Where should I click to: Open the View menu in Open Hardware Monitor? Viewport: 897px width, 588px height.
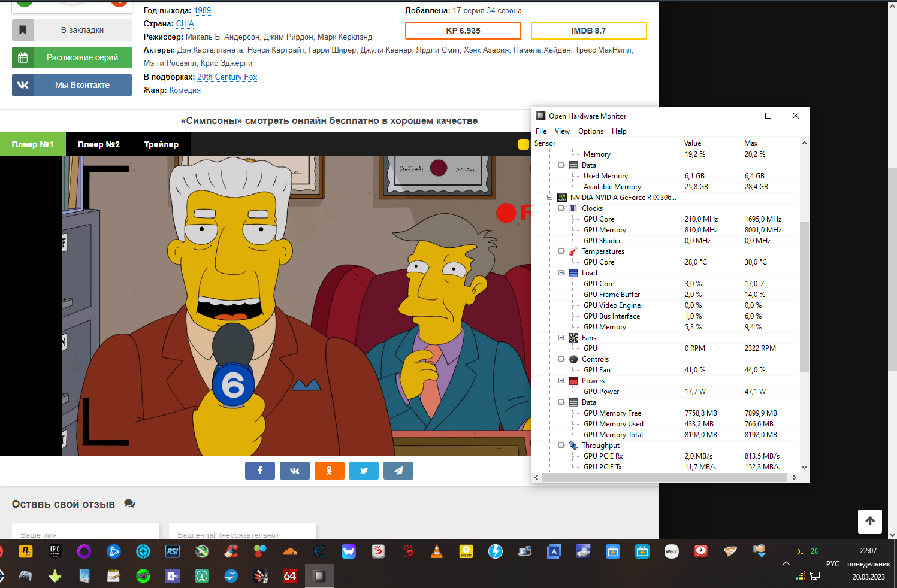pyautogui.click(x=562, y=131)
